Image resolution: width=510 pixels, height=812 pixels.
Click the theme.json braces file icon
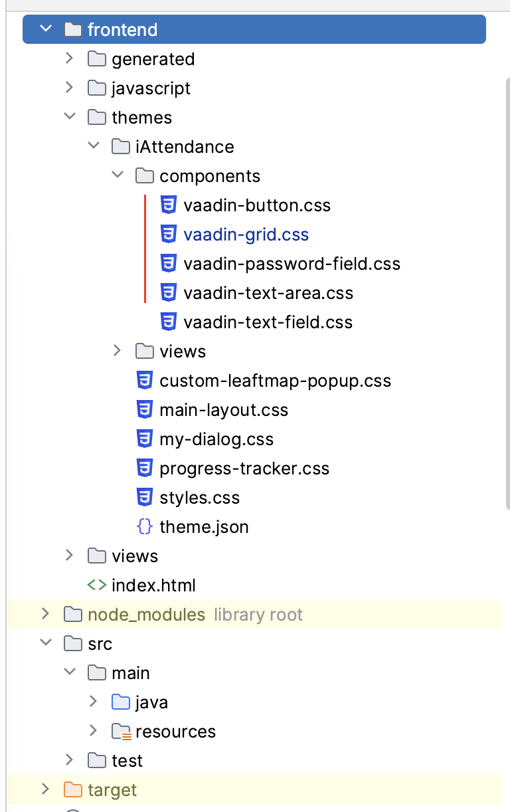click(145, 527)
